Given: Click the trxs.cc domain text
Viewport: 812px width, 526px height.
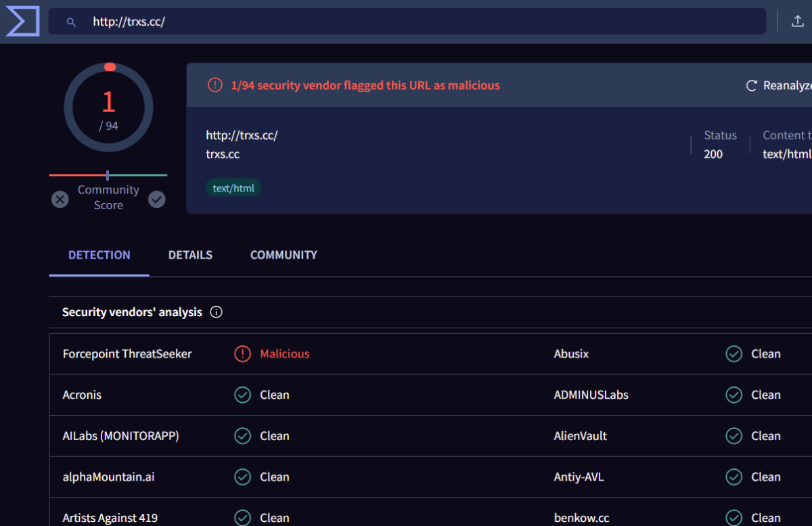Looking at the screenshot, I should tap(223, 154).
